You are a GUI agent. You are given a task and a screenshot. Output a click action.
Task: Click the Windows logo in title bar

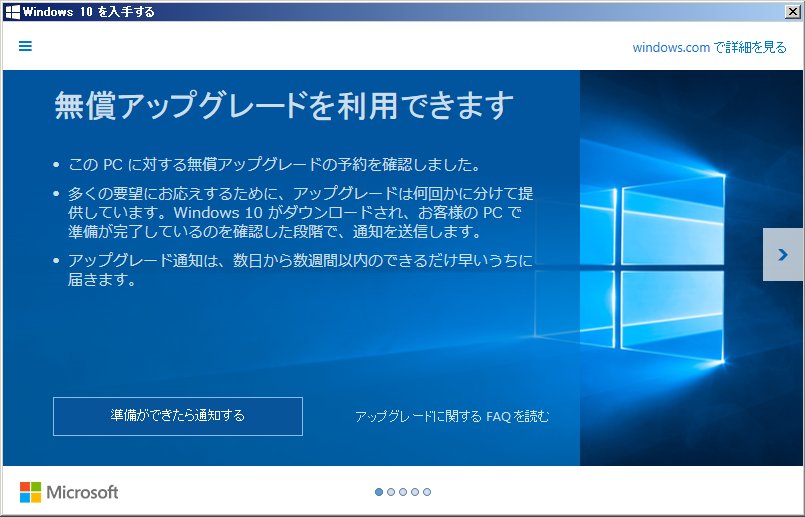click(x=12, y=12)
